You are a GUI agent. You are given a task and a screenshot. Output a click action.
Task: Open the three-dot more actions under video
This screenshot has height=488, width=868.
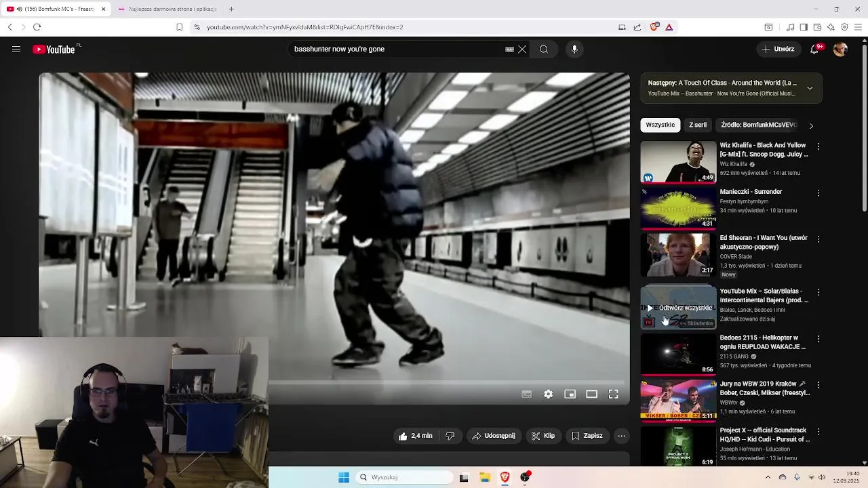[621, 436]
